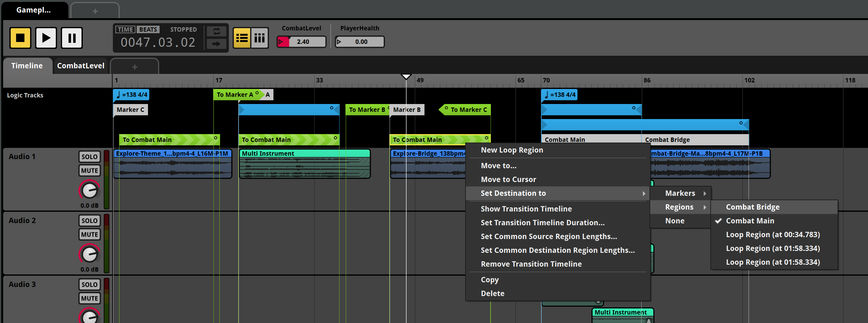Image resolution: width=868 pixels, height=323 pixels.
Task: Click the Audio 2 volume knob
Action: click(x=90, y=254)
